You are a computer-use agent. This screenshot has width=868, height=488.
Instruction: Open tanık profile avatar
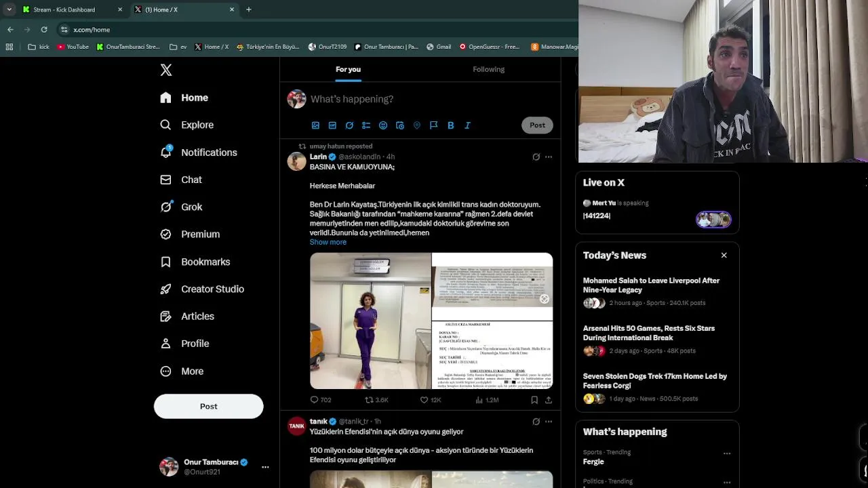pyautogui.click(x=296, y=426)
